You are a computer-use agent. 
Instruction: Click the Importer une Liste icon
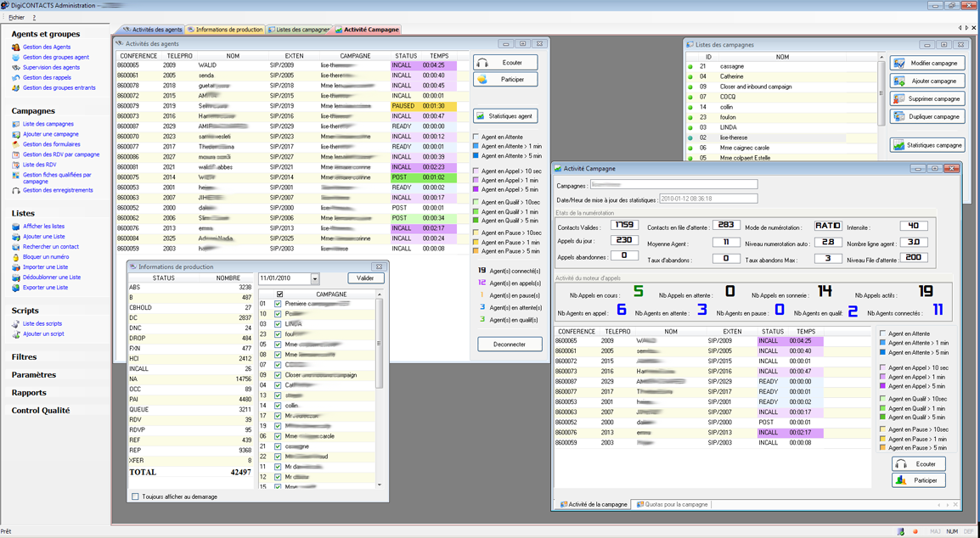point(15,267)
